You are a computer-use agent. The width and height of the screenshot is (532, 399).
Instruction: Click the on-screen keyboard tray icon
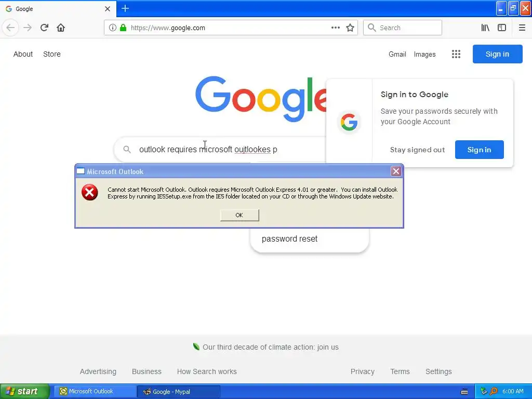coord(464,392)
